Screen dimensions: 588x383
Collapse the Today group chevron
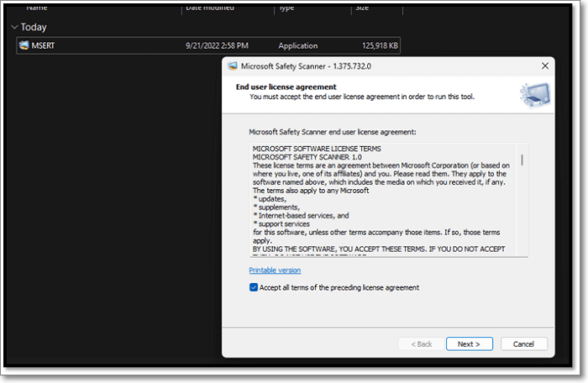pos(14,27)
